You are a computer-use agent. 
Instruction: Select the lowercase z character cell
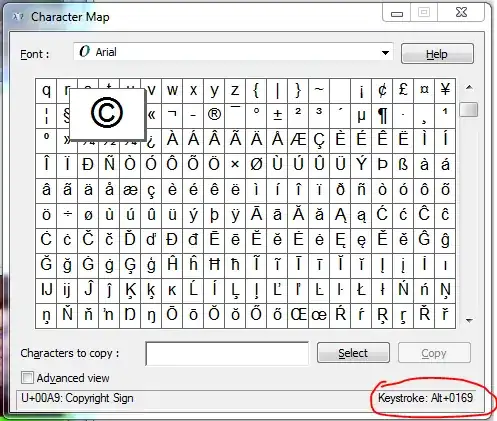[235, 90]
